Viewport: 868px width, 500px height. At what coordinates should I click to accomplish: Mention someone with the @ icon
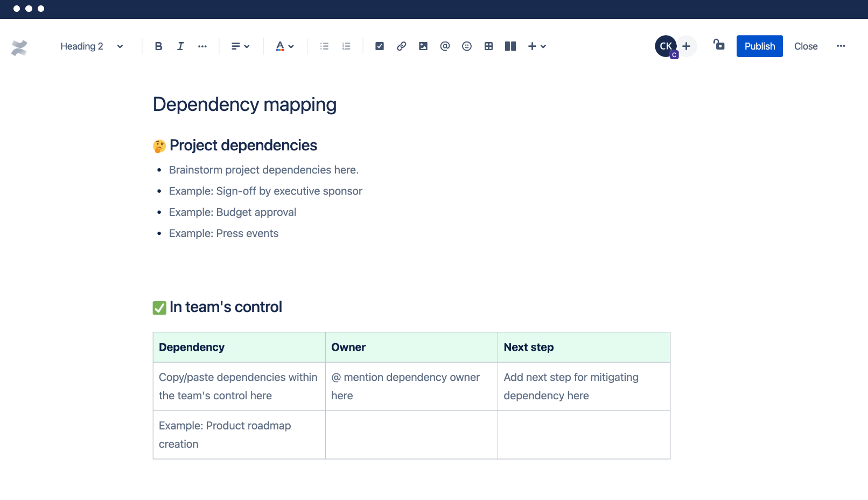[x=445, y=46]
